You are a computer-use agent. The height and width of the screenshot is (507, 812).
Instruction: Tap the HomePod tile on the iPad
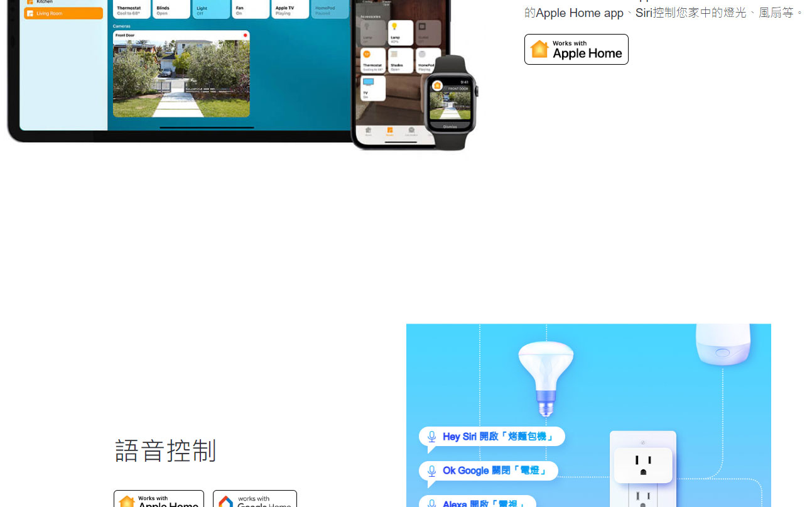[329, 9]
